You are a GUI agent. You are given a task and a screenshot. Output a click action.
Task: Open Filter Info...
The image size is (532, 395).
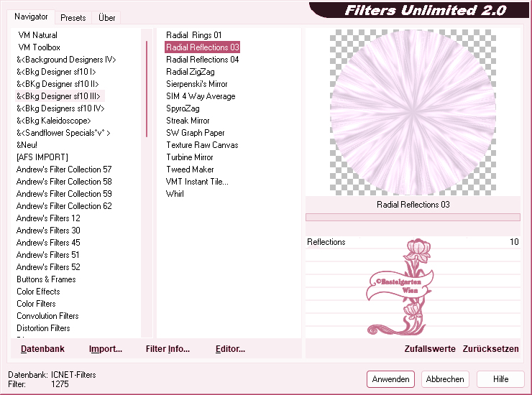[168, 349]
